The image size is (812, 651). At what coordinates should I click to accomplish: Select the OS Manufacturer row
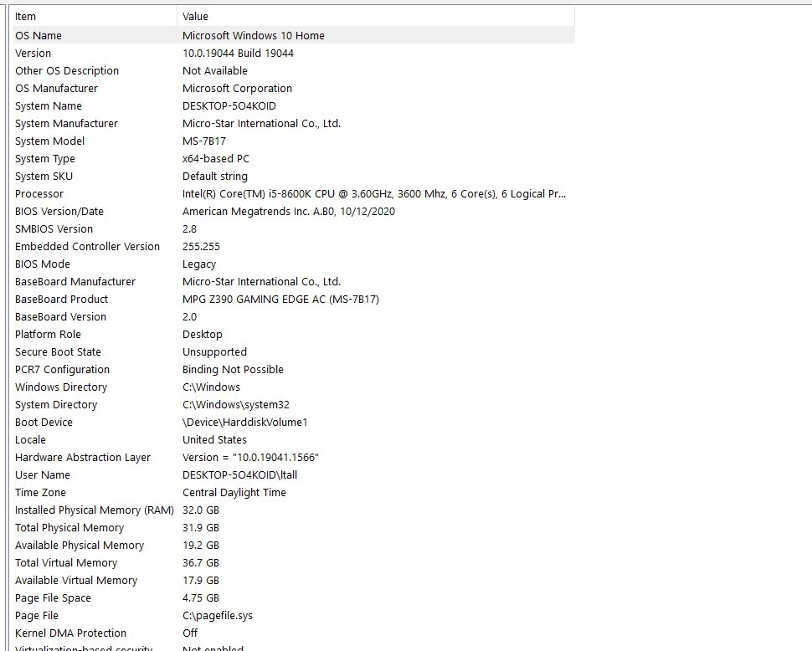coord(294,89)
